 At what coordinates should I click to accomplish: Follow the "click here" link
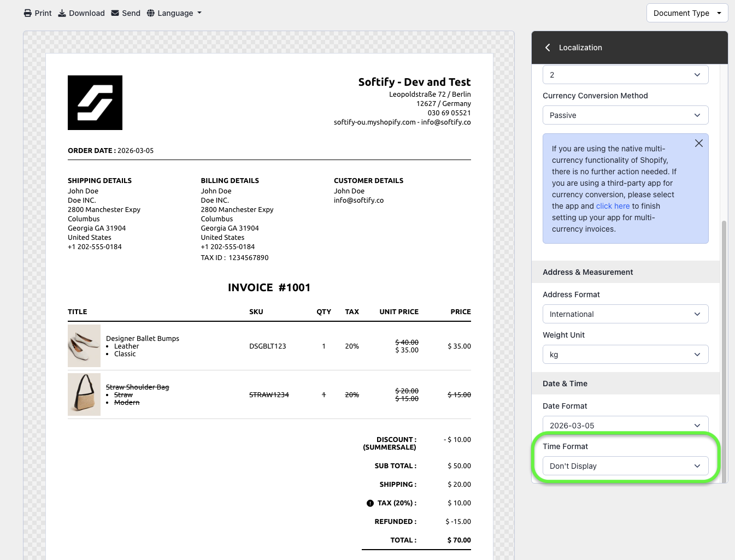(x=613, y=206)
